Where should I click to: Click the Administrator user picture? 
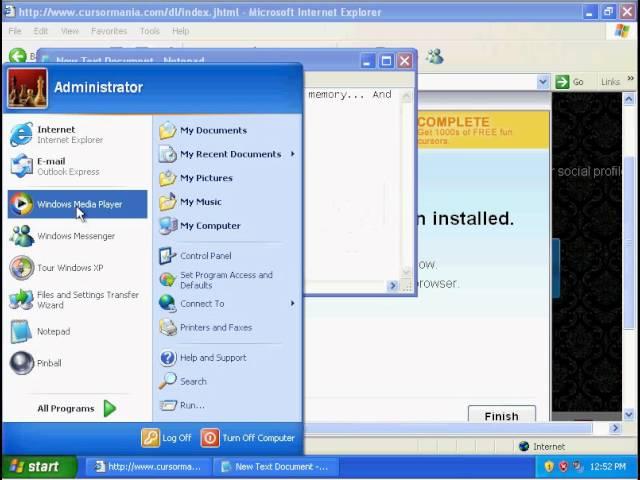[x=27, y=88]
